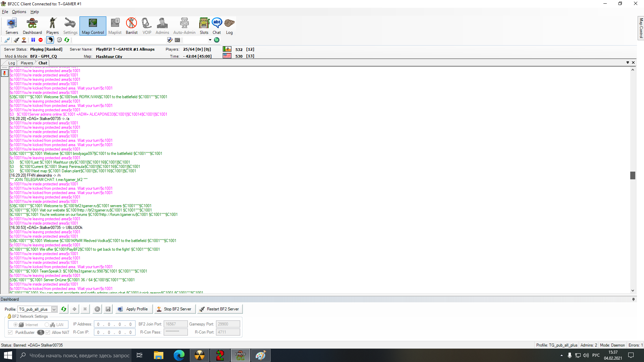644x362 pixels.
Task: Click the Restart BF2 Server button
Action: pos(220,309)
